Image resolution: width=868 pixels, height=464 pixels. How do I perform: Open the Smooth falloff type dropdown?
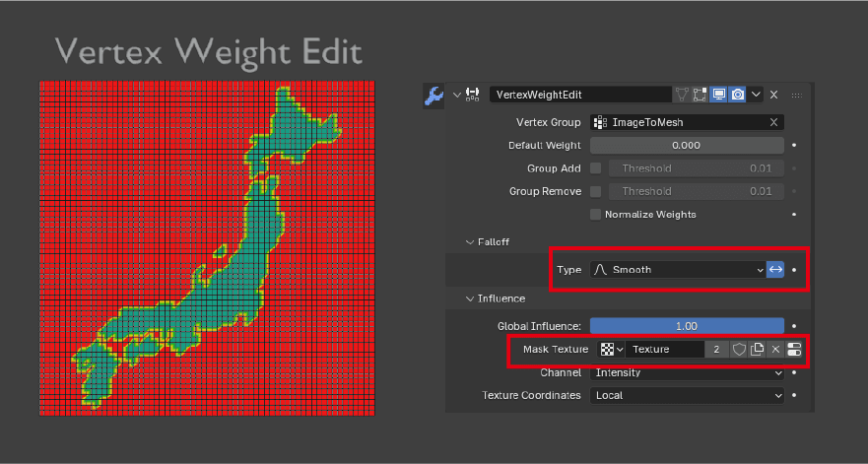click(x=677, y=269)
